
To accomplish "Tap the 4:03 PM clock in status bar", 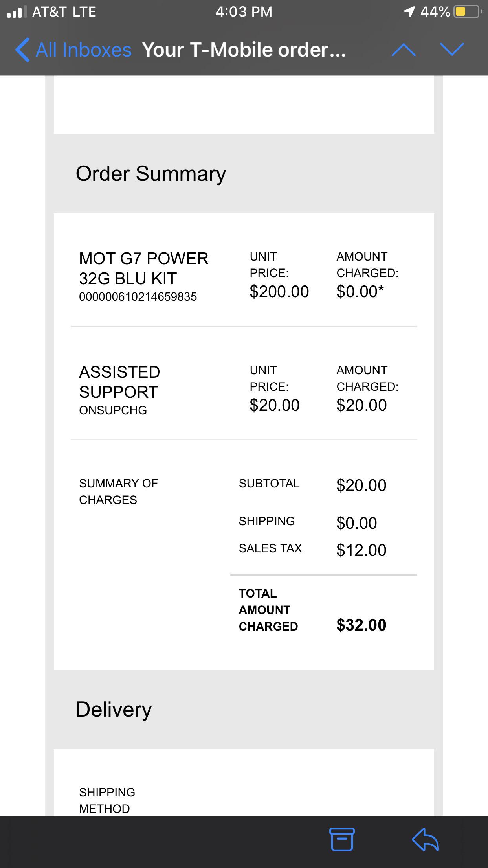I will [244, 12].
